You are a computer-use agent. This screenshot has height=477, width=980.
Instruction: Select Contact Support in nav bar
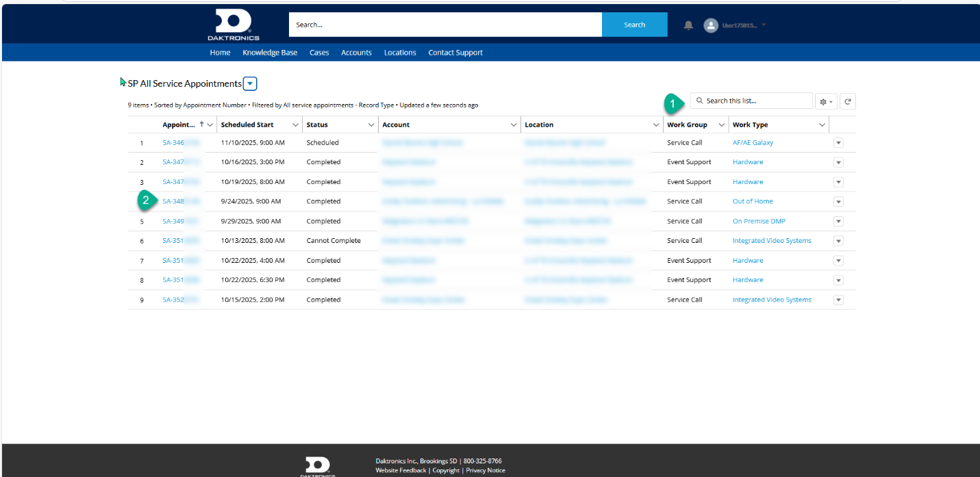click(455, 53)
